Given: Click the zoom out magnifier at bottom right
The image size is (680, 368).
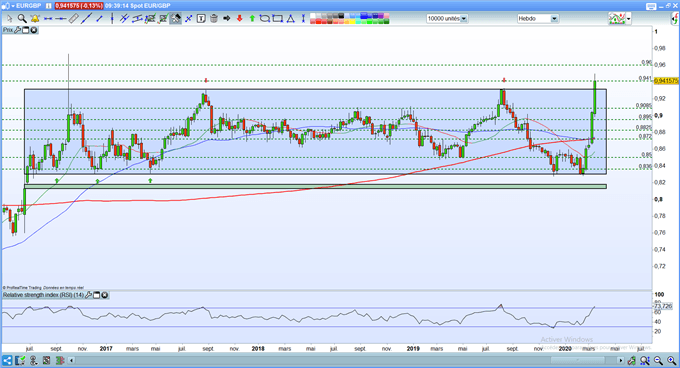Looking at the screenshot, I should [x=658, y=360].
